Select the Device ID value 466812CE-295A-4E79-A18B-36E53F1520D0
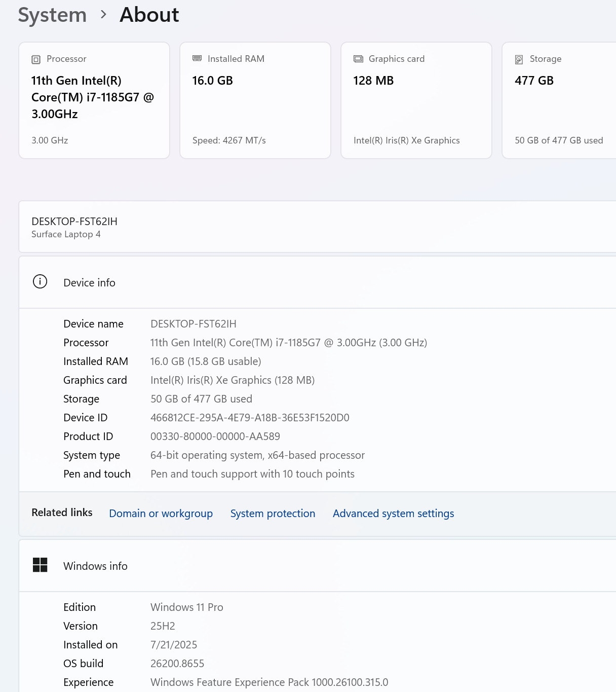 click(x=250, y=418)
